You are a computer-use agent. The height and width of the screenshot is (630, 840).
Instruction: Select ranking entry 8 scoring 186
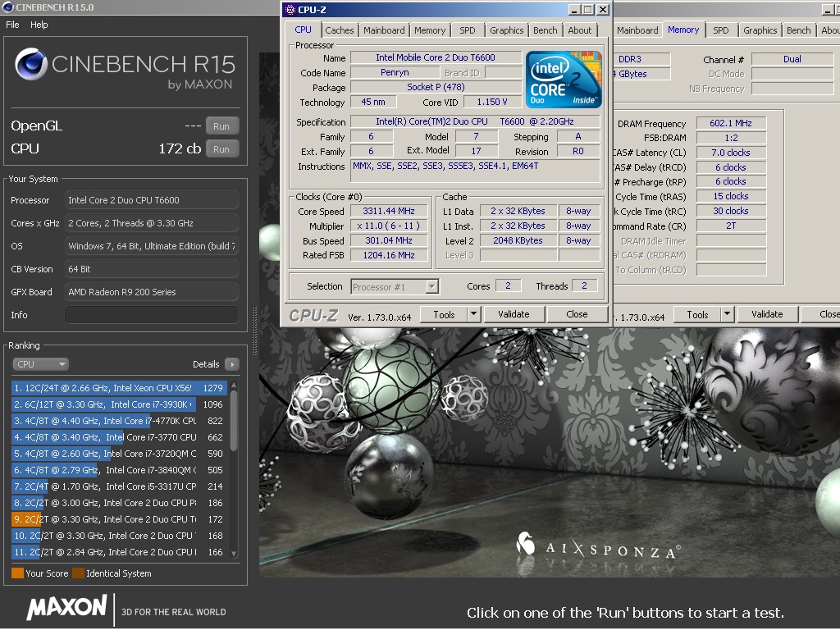pyautogui.click(x=119, y=503)
